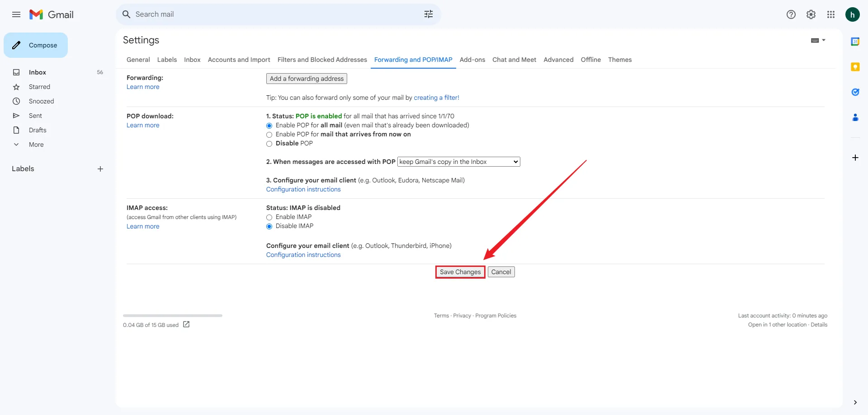Open the Google apps grid

(830, 14)
